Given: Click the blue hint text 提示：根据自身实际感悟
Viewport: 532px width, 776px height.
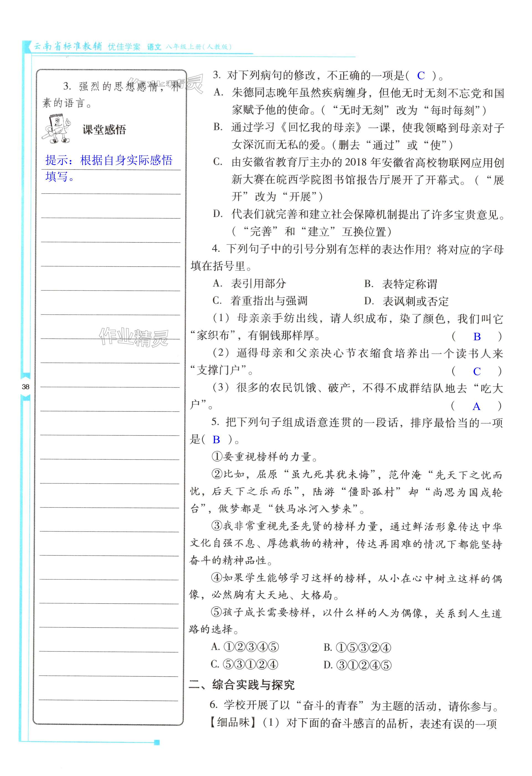Looking at the screenshot, I should 109,161.
